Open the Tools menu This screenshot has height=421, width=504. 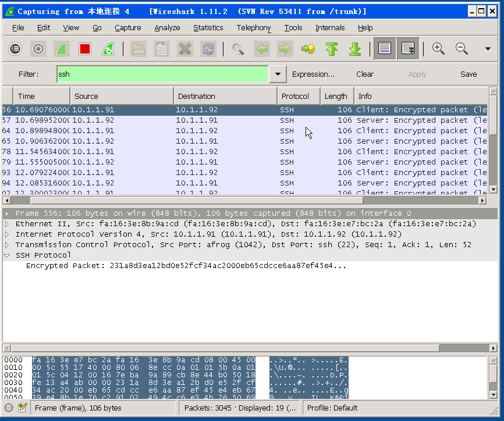(x=293, y=28)
